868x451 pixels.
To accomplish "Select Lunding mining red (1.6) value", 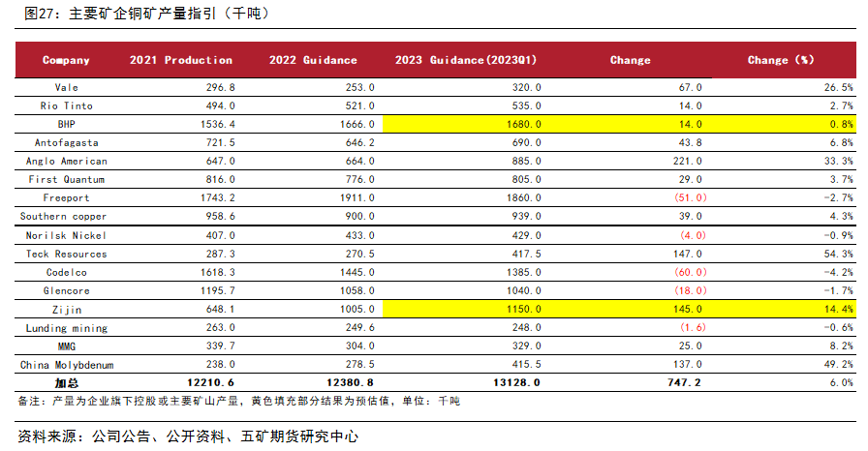I will click(x=693, y=327).
